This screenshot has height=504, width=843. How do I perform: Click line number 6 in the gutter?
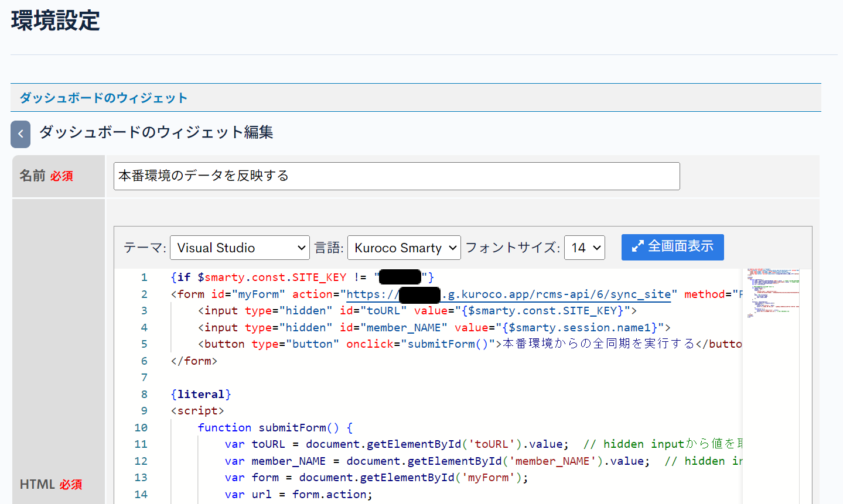144,361
